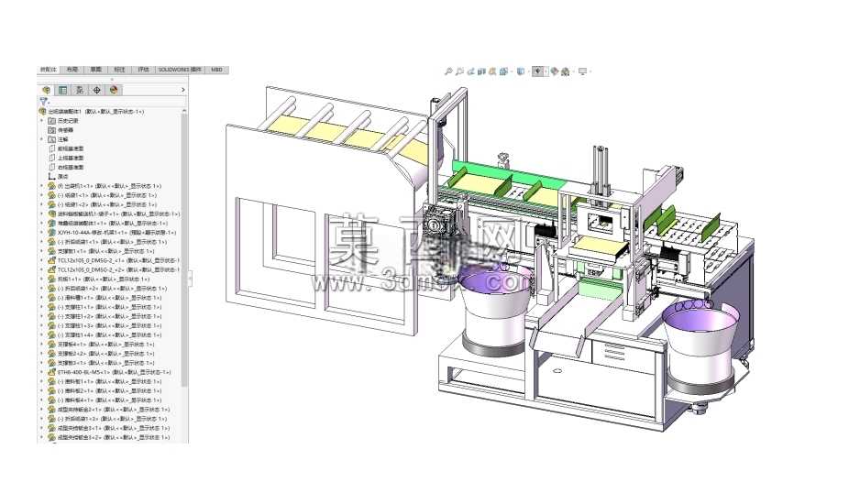Open the Hide/Show Items icon
849x504 pixels.
point(537,71)
